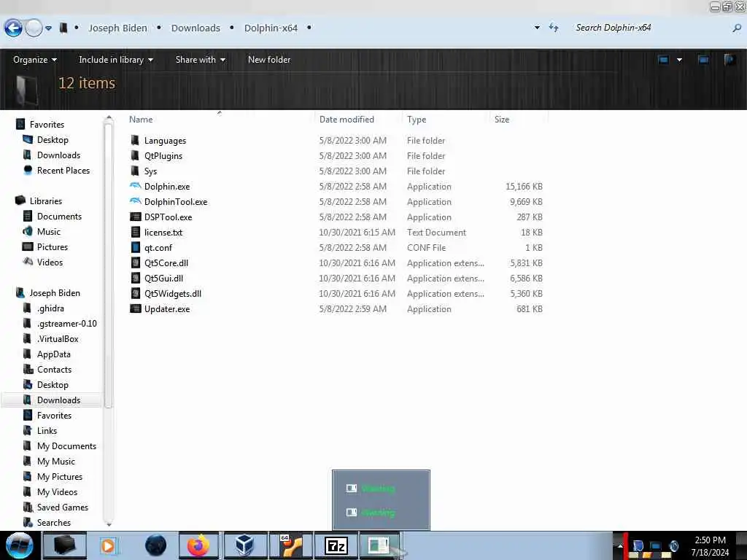Open Include in library menu
Image resolution: width=747 pixels, height=560 pixels.
coord(116,60)
